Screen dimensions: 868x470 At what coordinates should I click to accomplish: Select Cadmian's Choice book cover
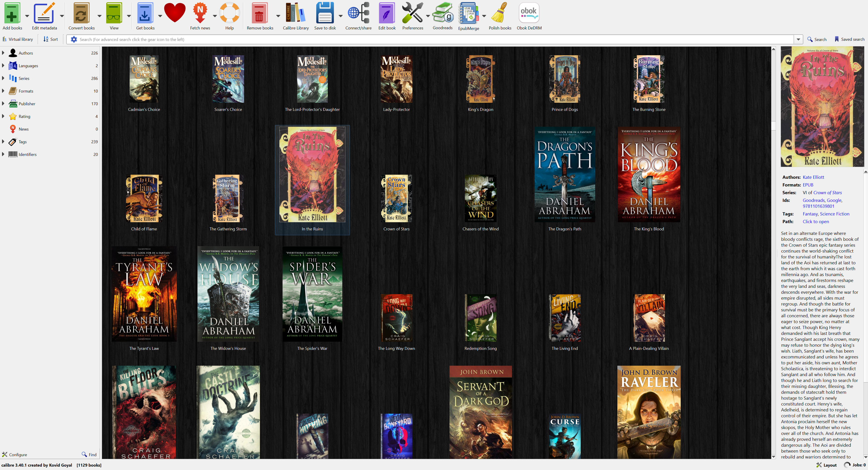pyautogui.click(x=144, y=79)
